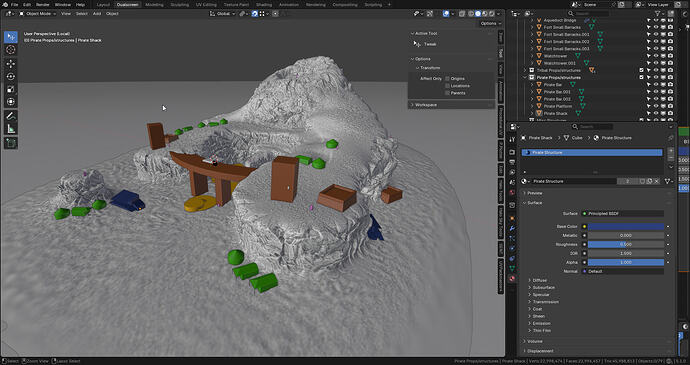
Task: Adjust the Roughness slider
Action: (x=626, y=244)
